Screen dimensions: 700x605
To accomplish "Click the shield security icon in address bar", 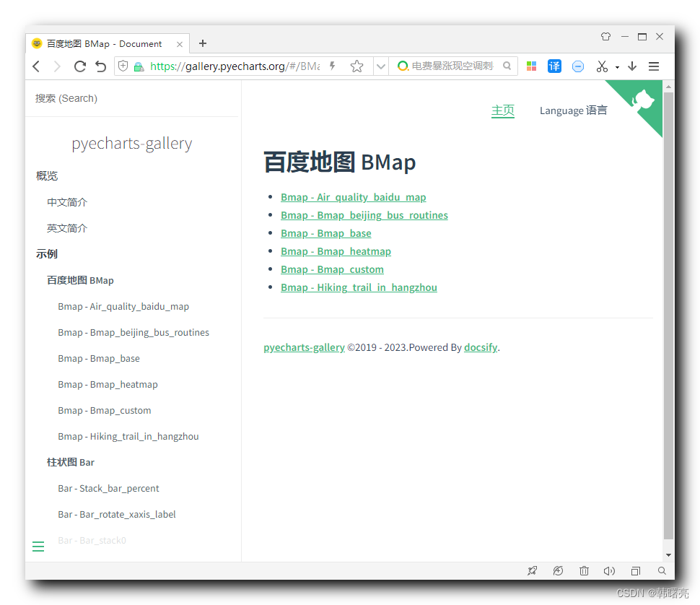I will [123, 66].
